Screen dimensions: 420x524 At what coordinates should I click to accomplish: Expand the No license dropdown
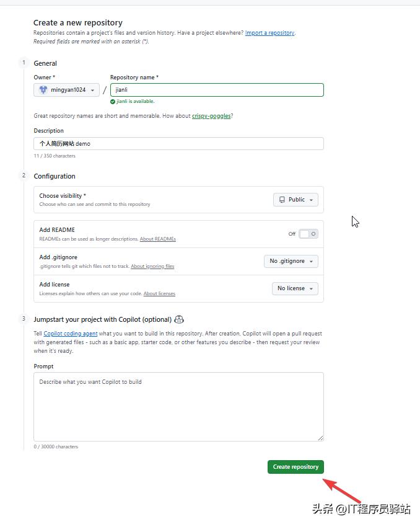tap(295, 288)
